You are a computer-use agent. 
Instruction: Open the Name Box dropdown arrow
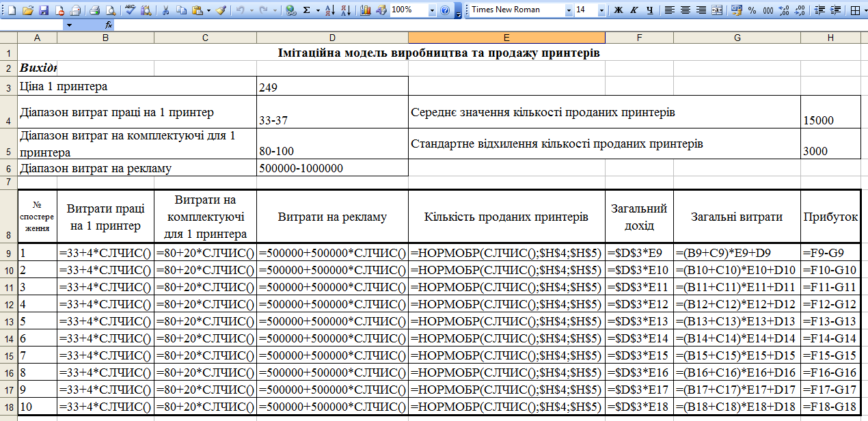click(x=70, y=25)
